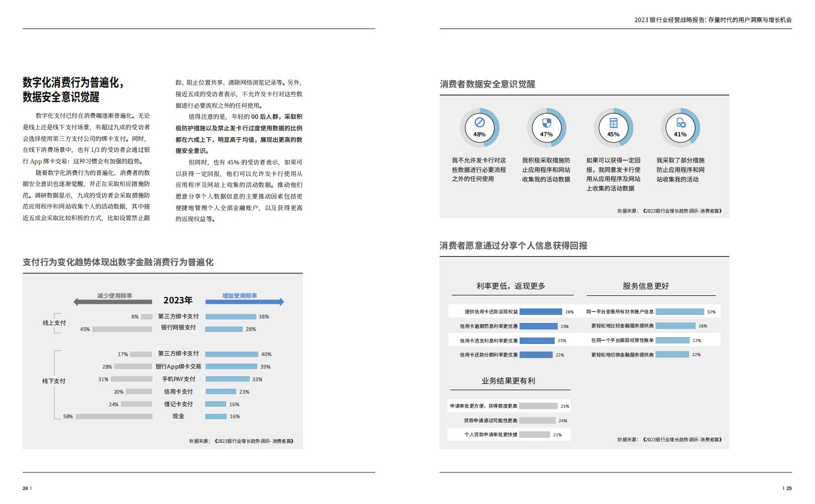
Task: Click the 32% light blue bar
Action: (x=680, y=311)
